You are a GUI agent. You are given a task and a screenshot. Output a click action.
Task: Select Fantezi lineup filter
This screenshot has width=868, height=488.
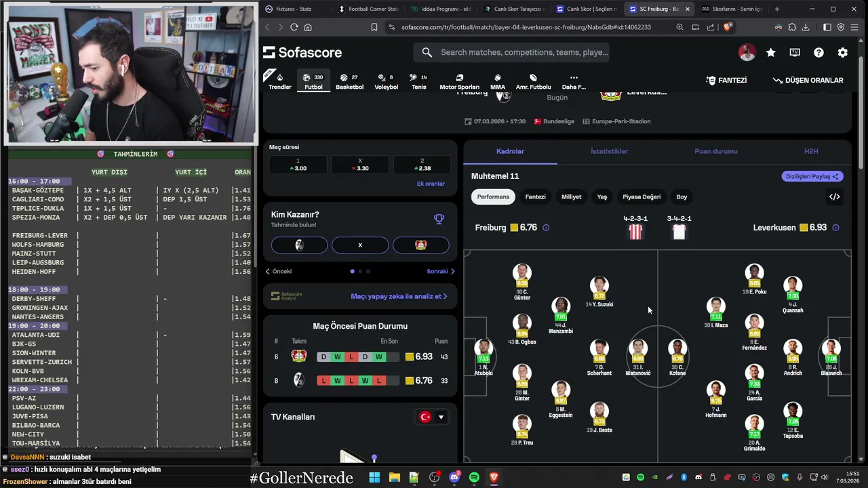(535, 197)
